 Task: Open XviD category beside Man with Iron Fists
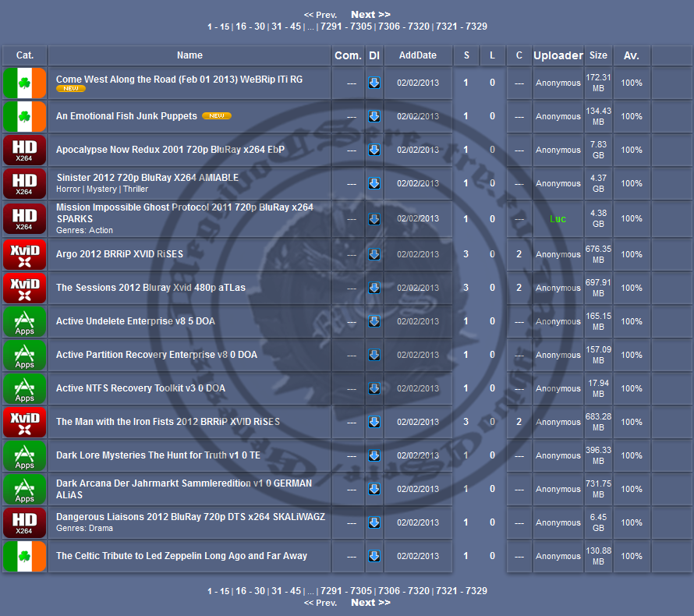tap(24, 422)
